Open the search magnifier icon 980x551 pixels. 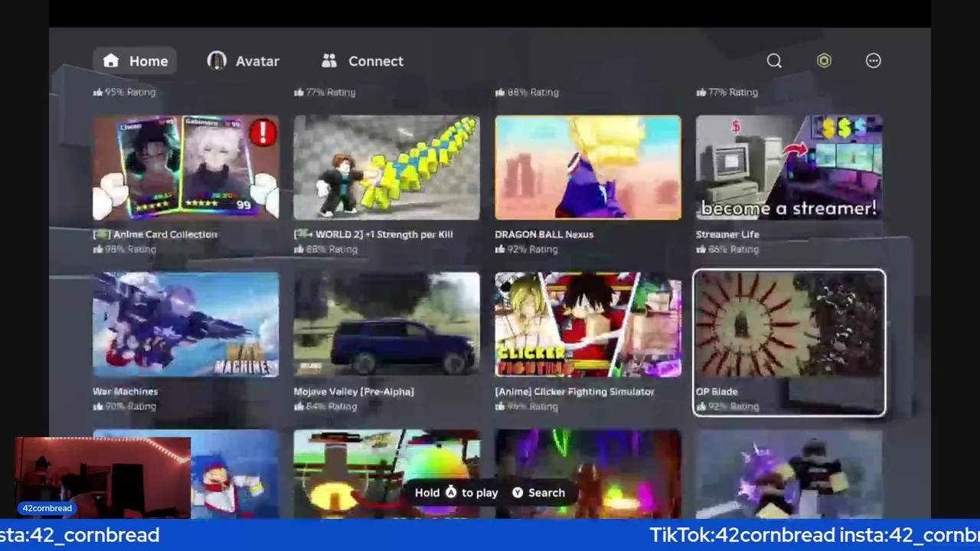[x=774, y=61]
